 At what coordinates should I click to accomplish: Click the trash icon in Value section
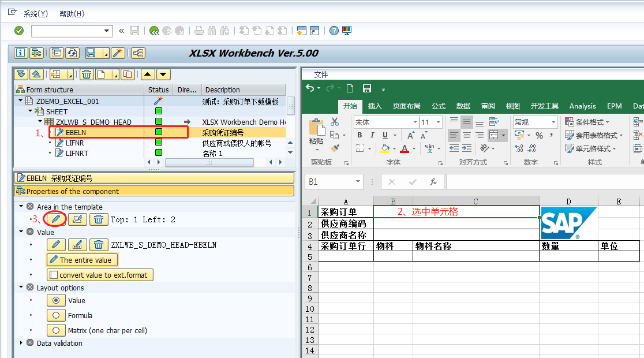(99, 245)
